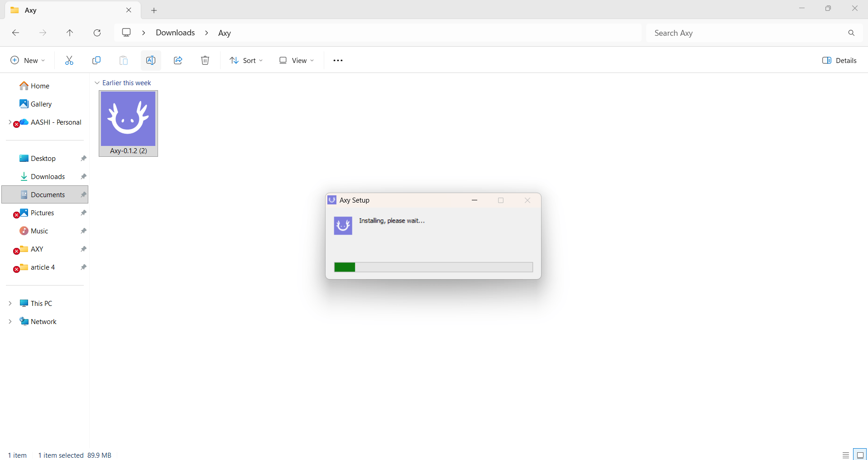The height and width of the screenshot is (460, 868).
Task: Click the Copy icon in toolbar
Action: [x=96, y=60]
